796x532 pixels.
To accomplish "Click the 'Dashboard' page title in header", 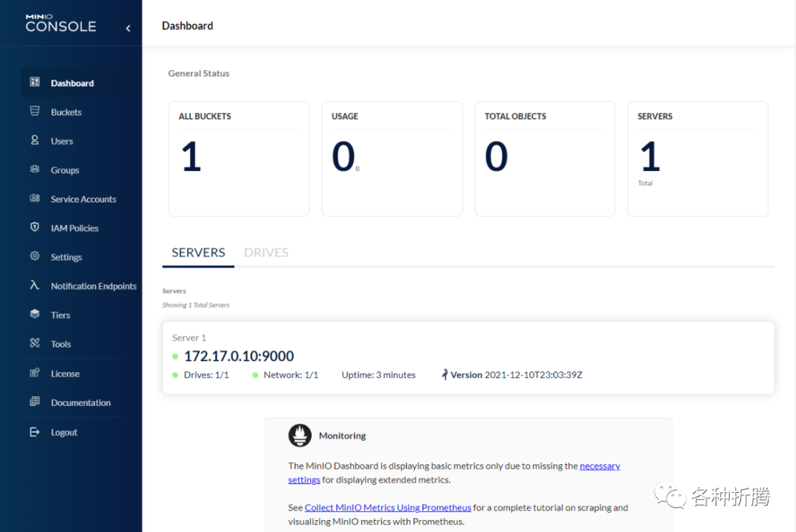I will (x=187, y=26).
